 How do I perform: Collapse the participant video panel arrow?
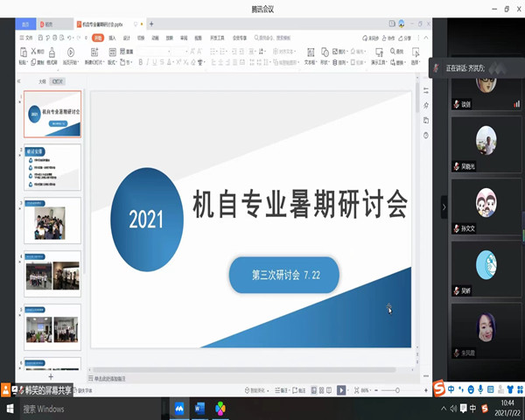pyautogui.click(x=444, y=207)
